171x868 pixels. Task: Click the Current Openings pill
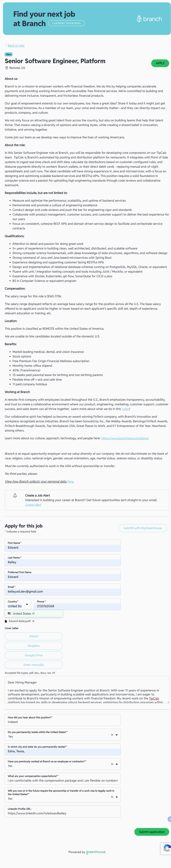tap(66, 23)
